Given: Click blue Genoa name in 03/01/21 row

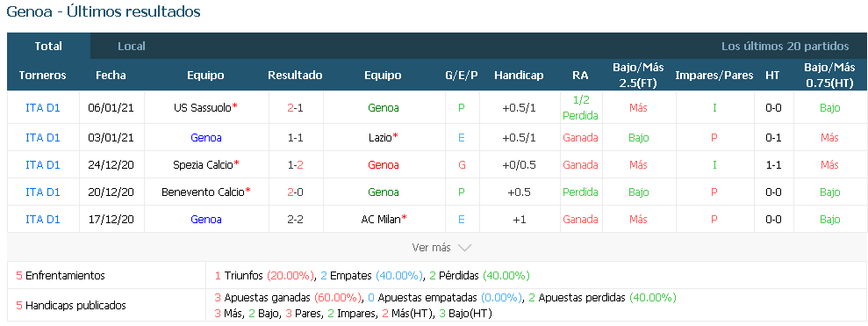Looking at the screenshot, I should (206, 137).
